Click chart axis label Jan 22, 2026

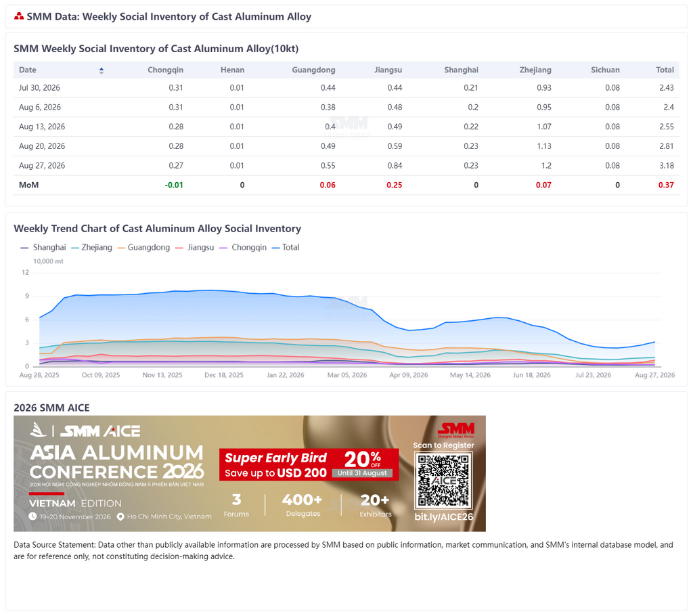[286, 375]
